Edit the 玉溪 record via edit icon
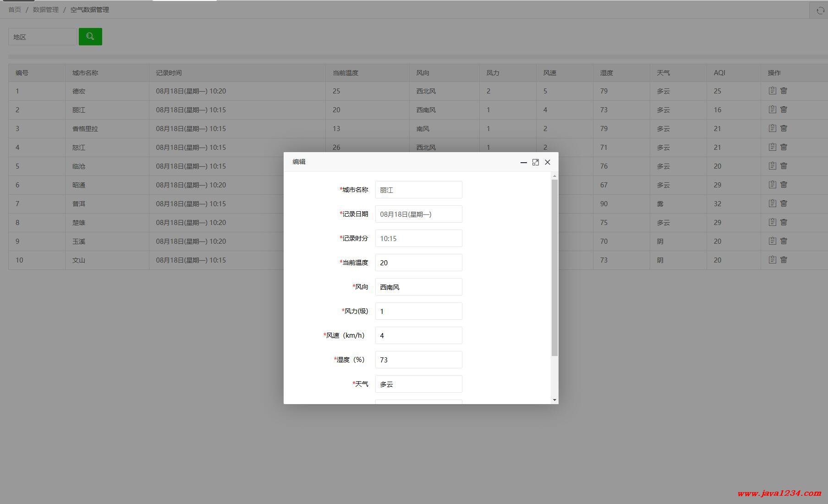Screen dimensions: 828x504 point(772,241)
